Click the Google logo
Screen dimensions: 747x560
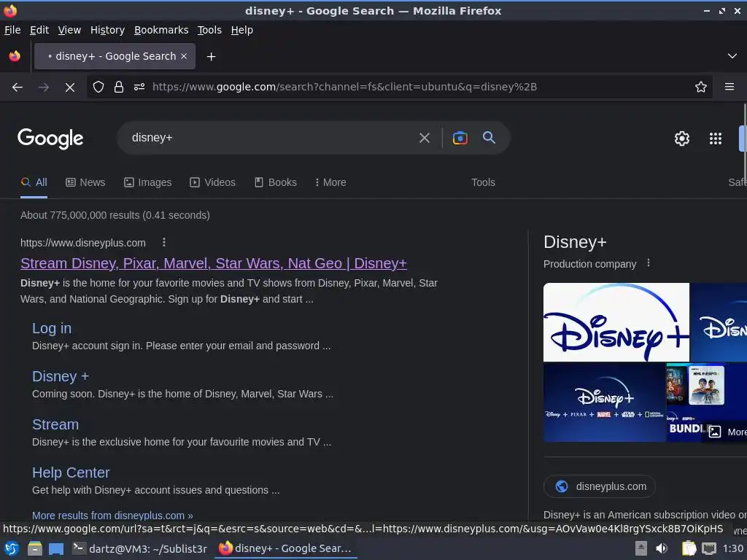50,139
